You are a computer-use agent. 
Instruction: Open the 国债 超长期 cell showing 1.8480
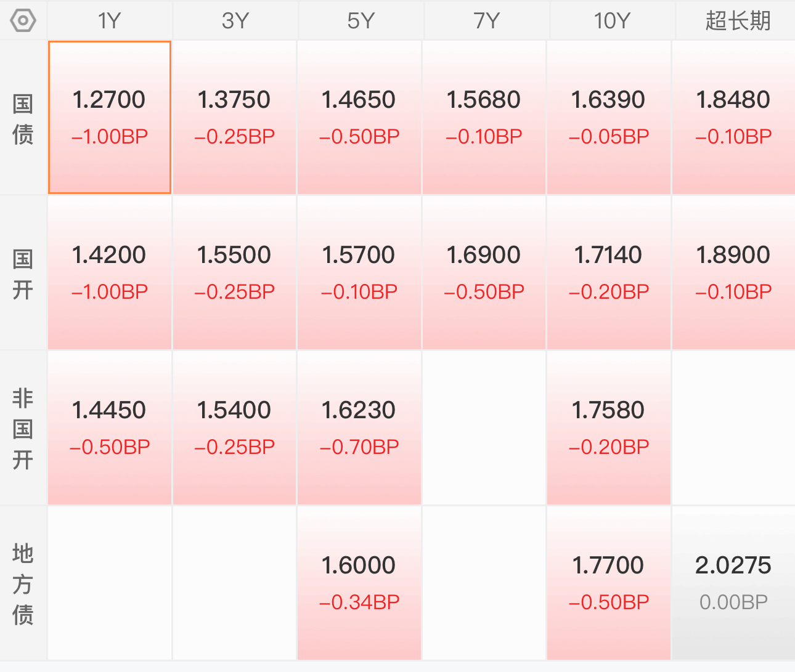point(733,118)
